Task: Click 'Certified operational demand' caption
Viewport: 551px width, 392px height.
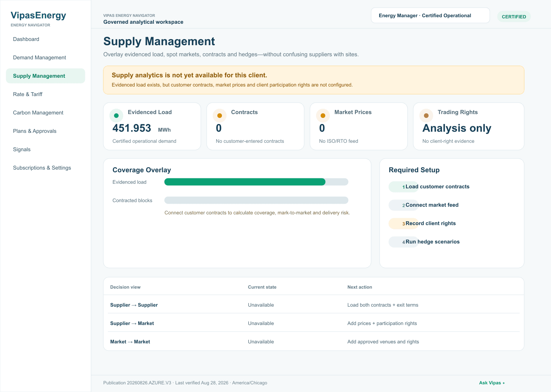Action: click(x=144, y=141)
